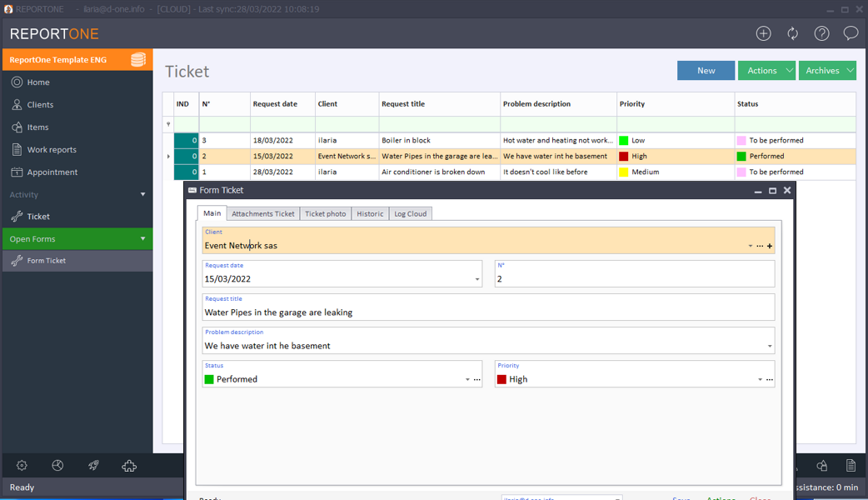
Task: Click the red High priority swatch in form
Action: (x=501, y=379)
